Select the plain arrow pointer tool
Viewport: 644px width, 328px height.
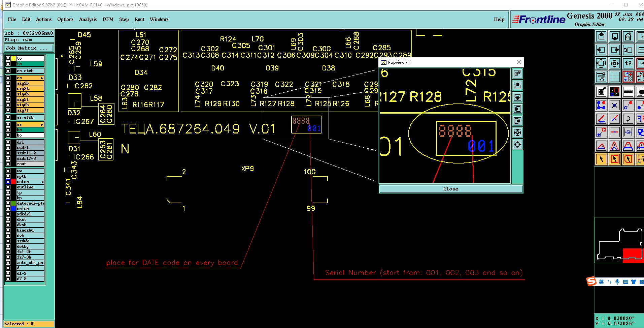tap(601, 159)
